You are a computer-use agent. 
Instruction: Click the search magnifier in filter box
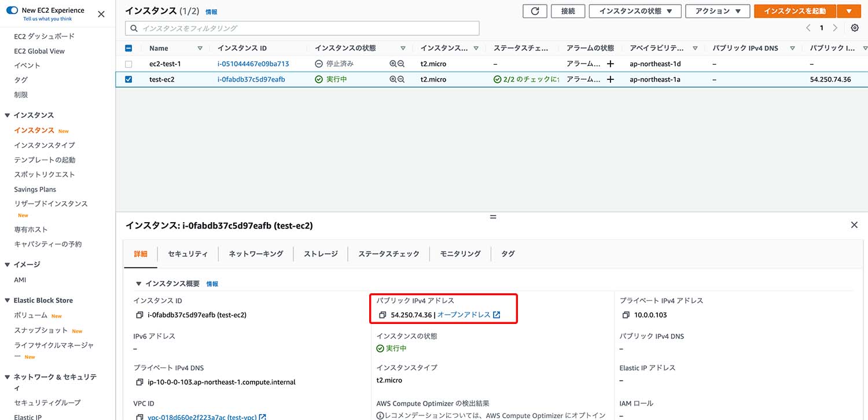tap(134, 28)
